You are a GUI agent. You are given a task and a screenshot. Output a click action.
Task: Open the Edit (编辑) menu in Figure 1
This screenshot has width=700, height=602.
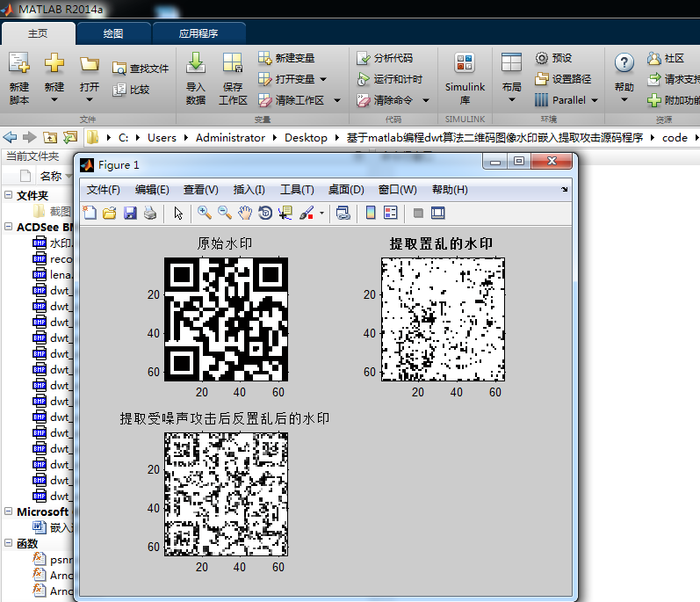152,190
